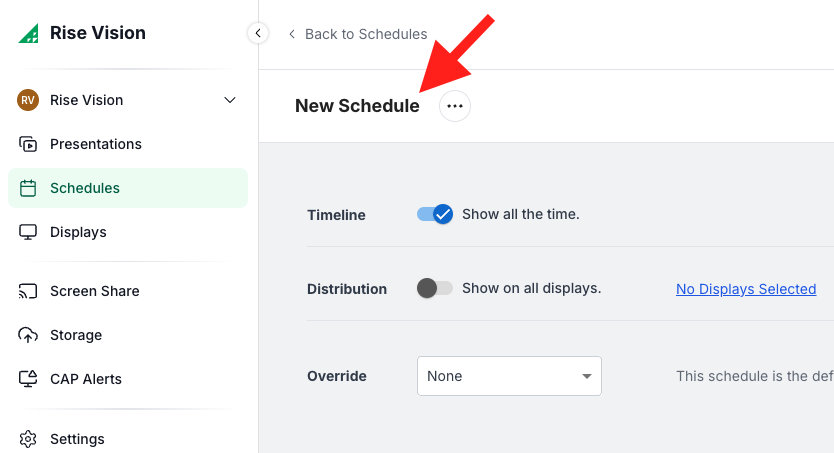Toggle off Show all the time
The image size is (834, 453).
pyautogui.click(x=435, y=214)
